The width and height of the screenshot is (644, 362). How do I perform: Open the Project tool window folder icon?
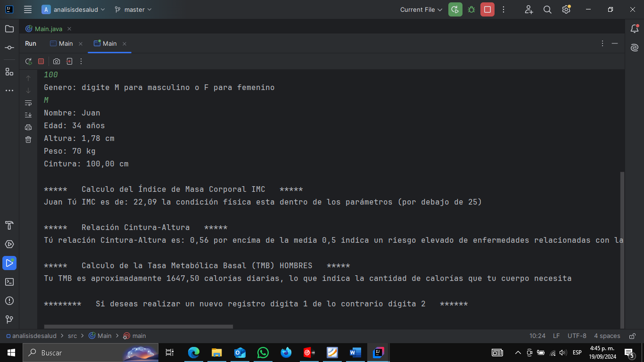click(x=9, y=29)
